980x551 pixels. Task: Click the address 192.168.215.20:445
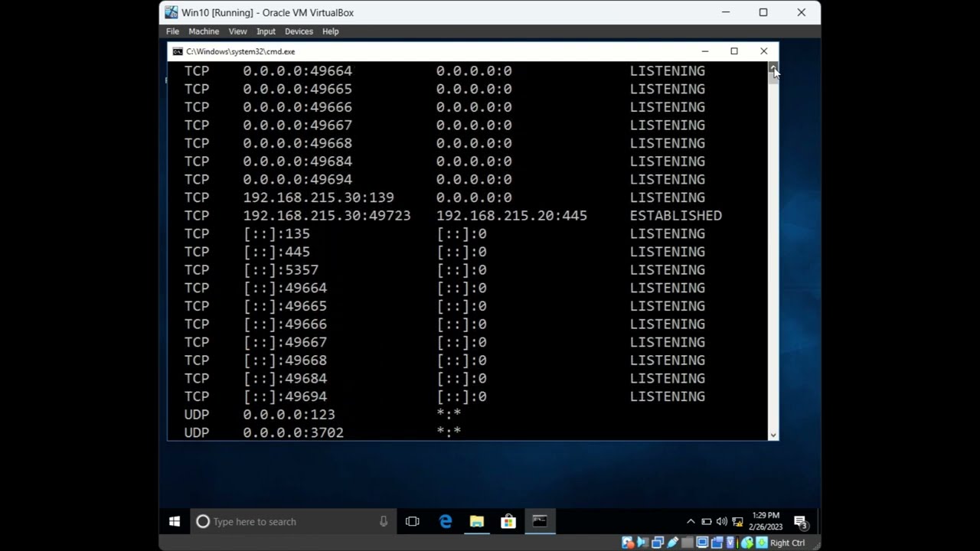pos(511,216)
